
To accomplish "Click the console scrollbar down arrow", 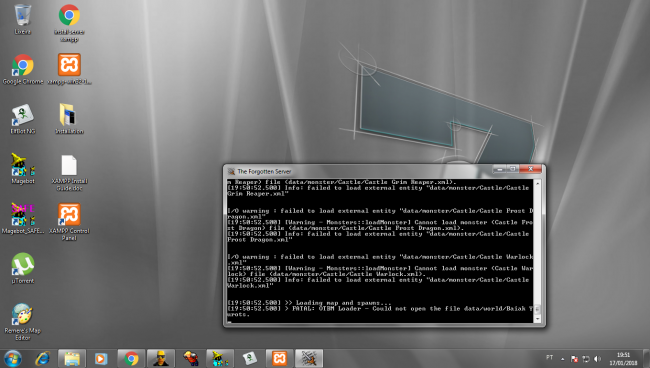I will [x=538, y=319].
